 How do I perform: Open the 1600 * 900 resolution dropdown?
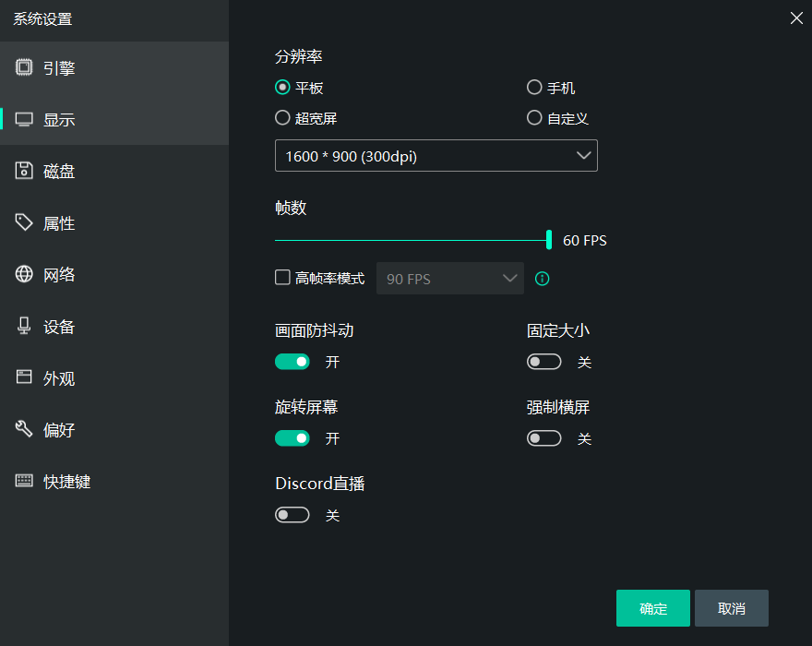[436, 155]
